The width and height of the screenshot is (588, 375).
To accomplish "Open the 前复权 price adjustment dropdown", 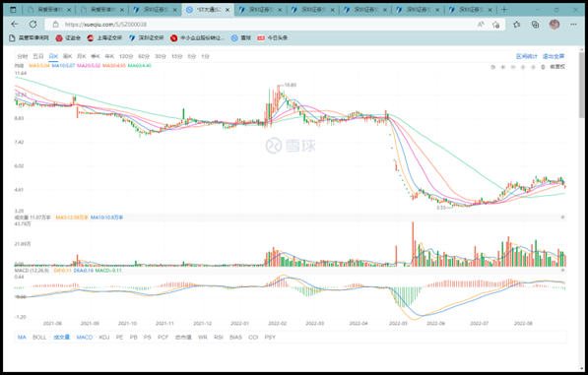I will 557,67.
